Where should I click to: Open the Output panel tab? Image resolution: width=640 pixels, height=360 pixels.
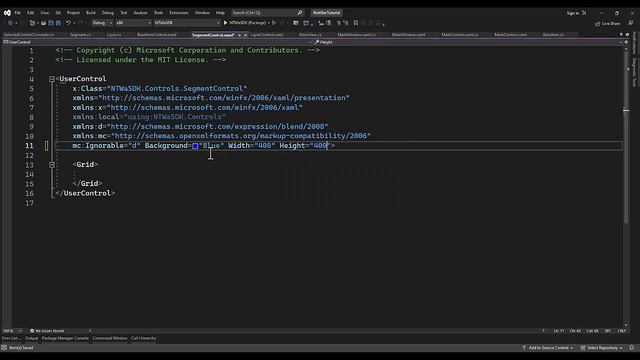click(x=31, y=338)
